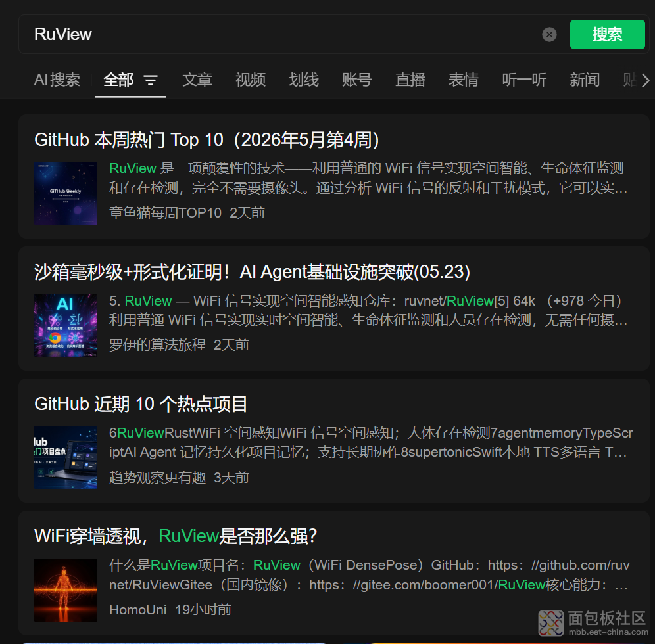Click snippet starting 6RuViewRustWiFi 空间感知

tap(371, 442)
